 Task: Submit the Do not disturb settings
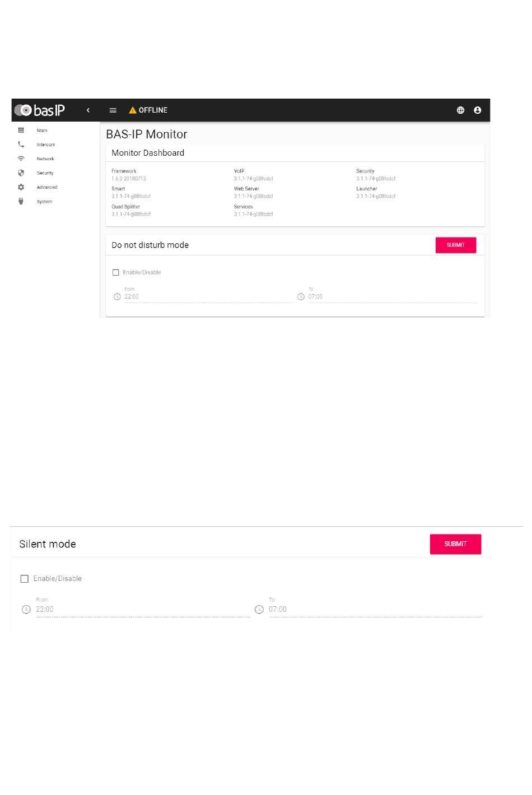(x=455, y=245)
